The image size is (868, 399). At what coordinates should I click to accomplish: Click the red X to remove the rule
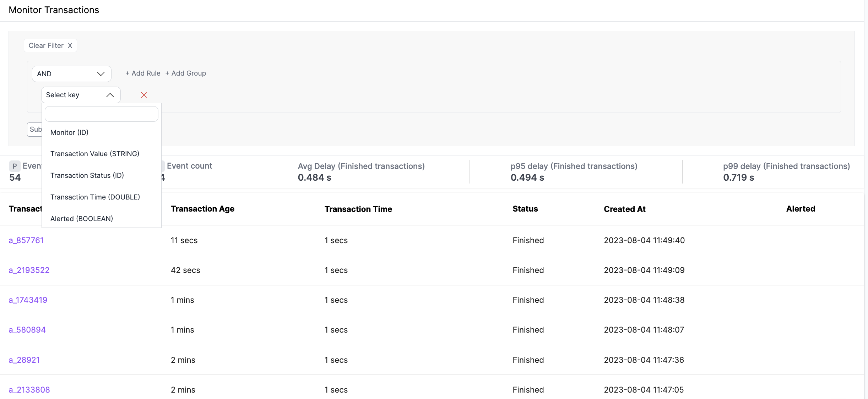pos(144,95)
